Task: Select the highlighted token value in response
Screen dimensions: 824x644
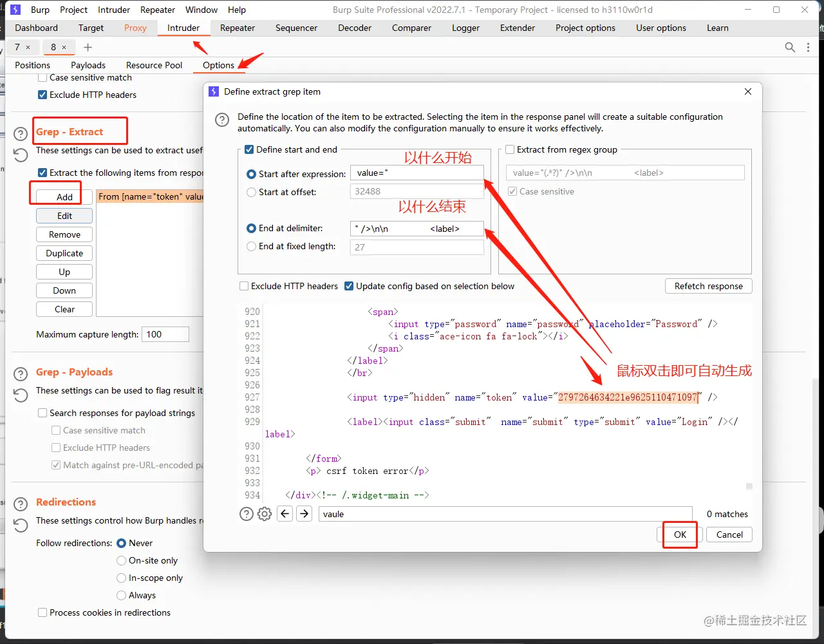Action: (628, 397)
